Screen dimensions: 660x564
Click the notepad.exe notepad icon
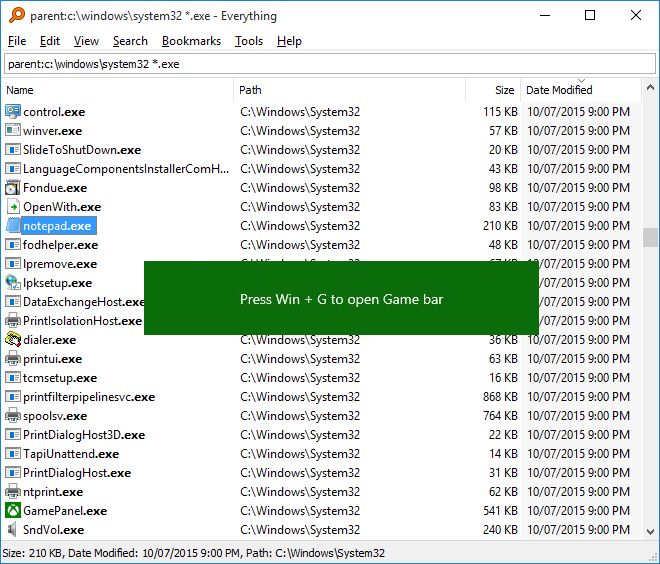(13, 226)
